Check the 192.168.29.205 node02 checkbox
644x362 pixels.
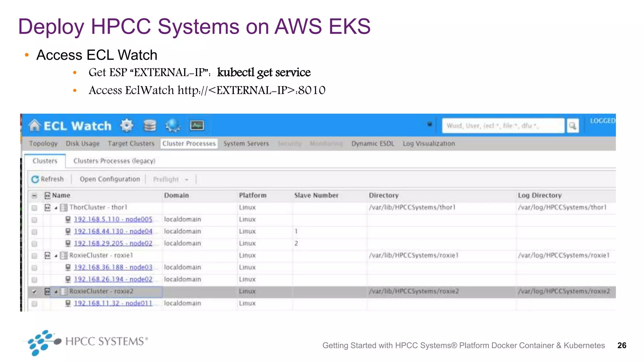(x=34, y=244)
